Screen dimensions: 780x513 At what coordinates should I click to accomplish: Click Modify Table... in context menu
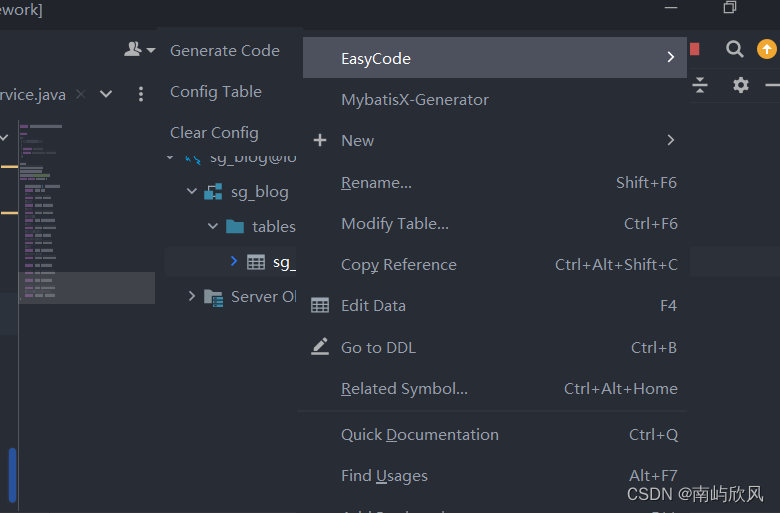(394, 224)
